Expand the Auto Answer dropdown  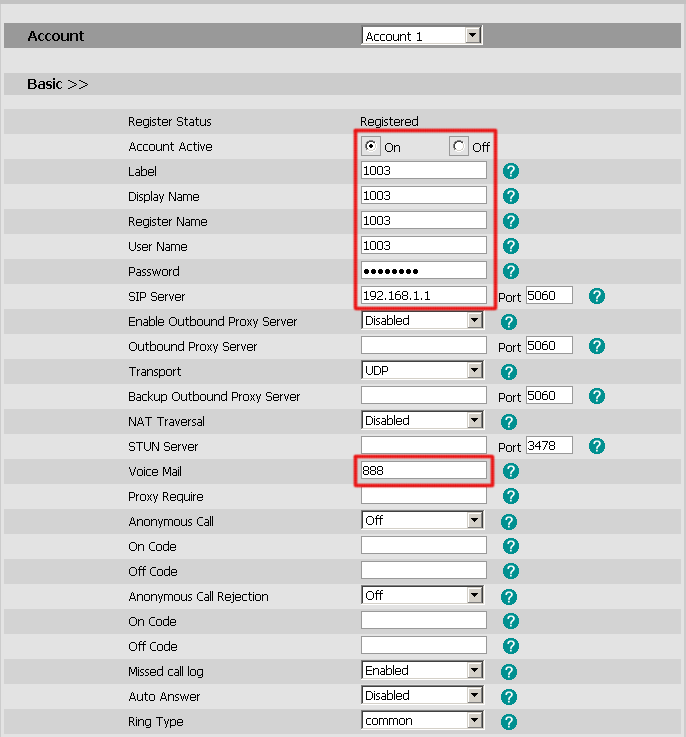[x=422, y=695]
